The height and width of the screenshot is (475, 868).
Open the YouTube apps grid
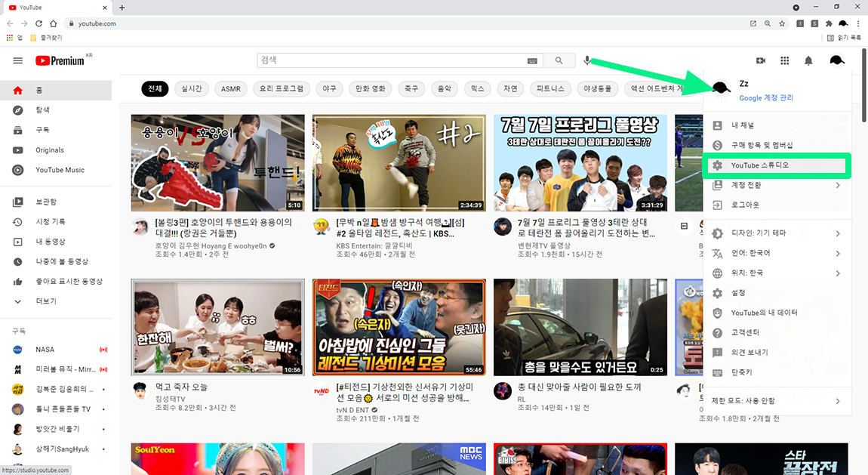(784, 60)
